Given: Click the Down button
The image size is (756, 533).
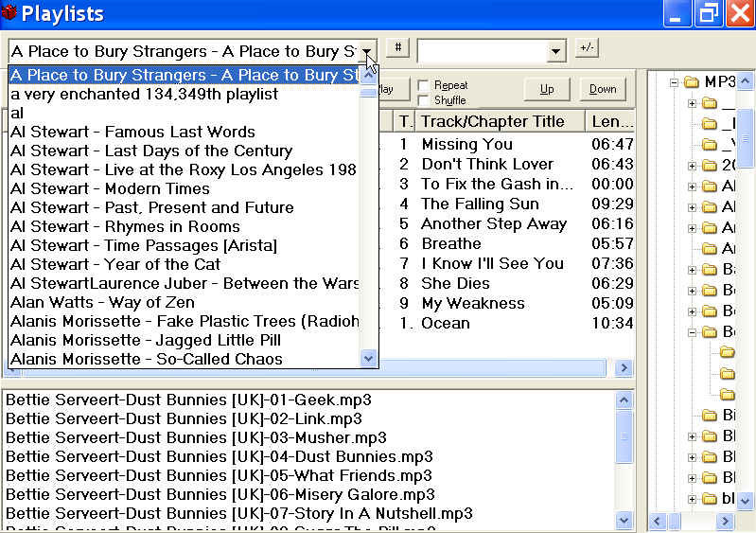Looking at the screenshot, I should pos(603,89).
